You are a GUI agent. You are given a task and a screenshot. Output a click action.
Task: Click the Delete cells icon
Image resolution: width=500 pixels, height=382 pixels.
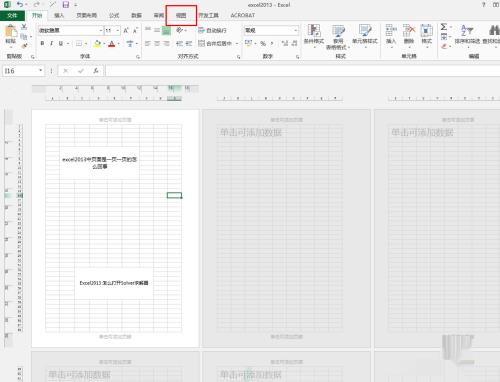[409, 31]
